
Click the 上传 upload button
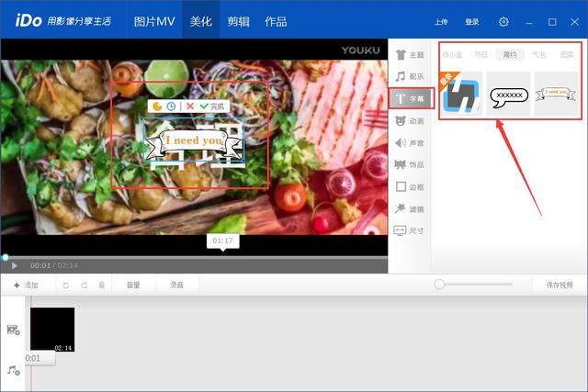(x=441, y=22)
